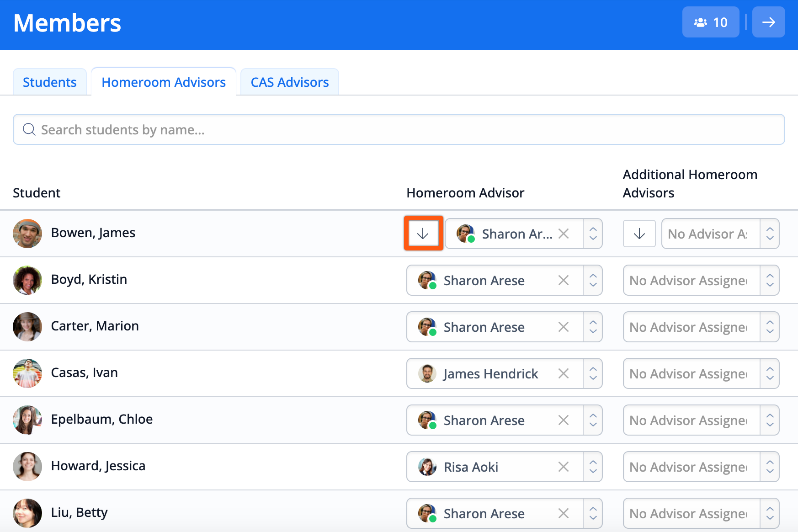Clear James Hendrick advisor for Casas, Ivan

click(x=564, y=373)
